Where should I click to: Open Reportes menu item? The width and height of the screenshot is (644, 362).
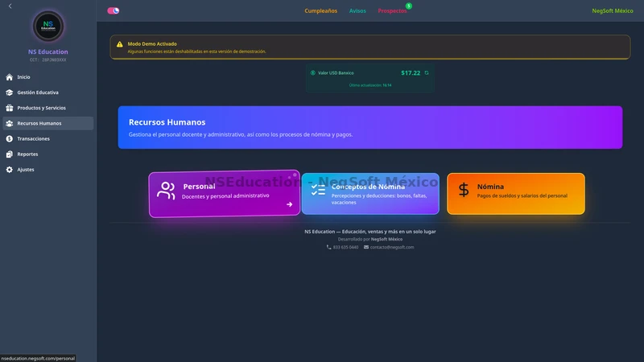point(48,154)
